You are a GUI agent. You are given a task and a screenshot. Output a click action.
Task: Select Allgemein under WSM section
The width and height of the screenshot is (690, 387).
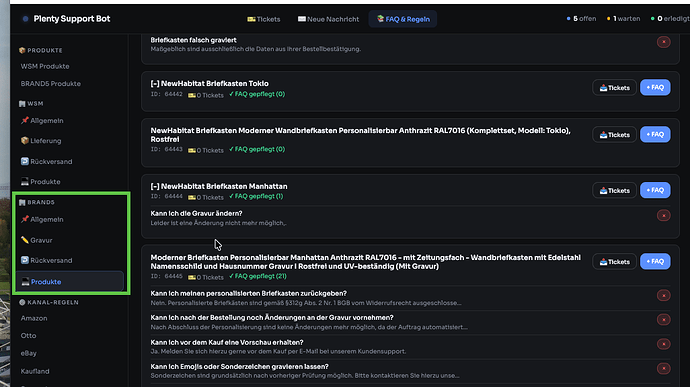point(42,121)
